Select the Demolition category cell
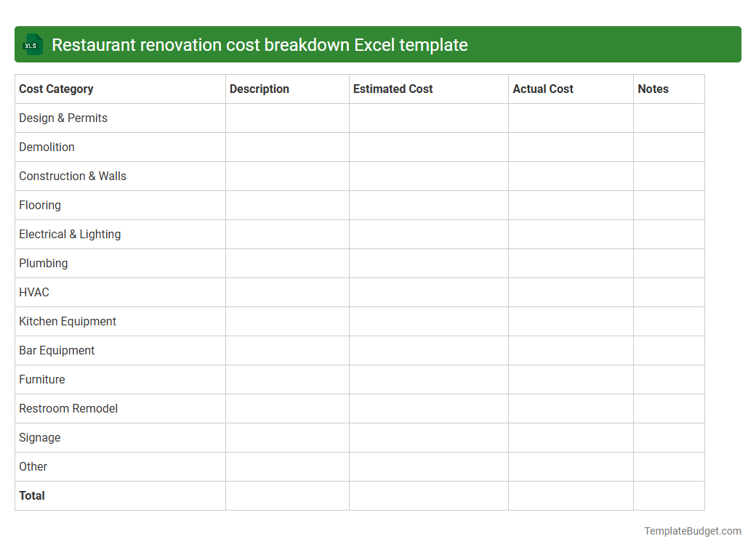Screen dimensions: 756x552 pyautogui.click(x=47, y=147)
